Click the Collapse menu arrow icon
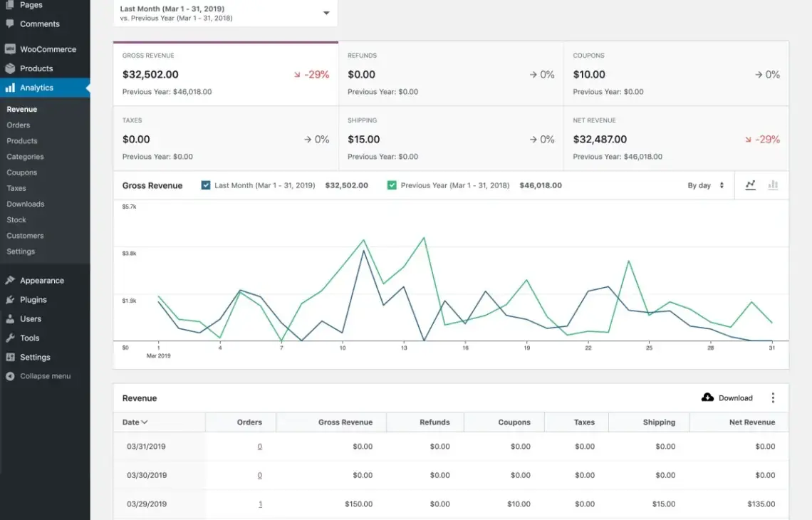The width and height of the screenshot is (812, 520). (10, 376)
